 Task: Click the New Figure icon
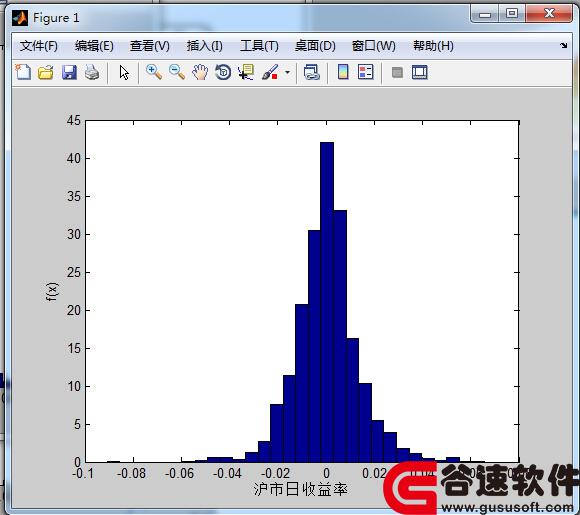point(23,72)
